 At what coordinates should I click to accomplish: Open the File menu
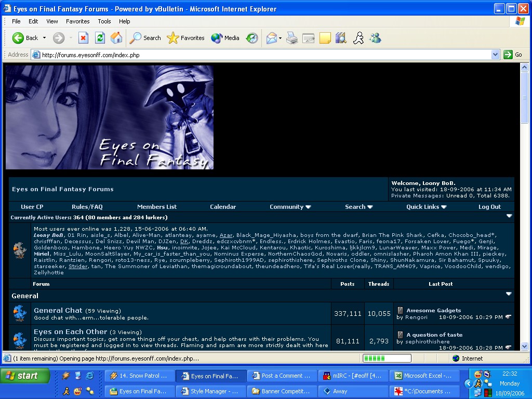pos(16,21)
